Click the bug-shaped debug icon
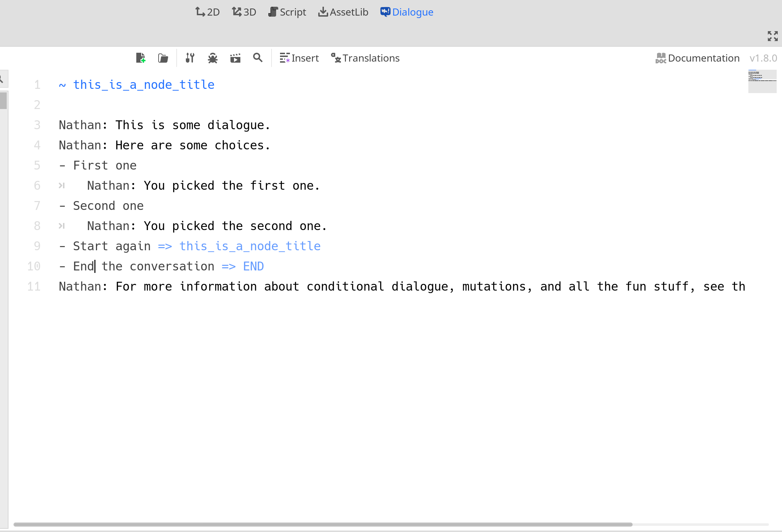 213,58
